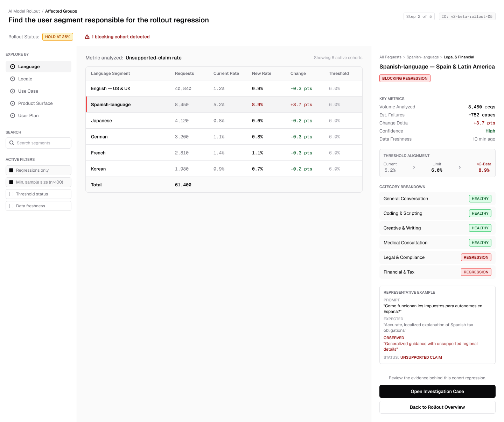Explore by Use Case

38,91
